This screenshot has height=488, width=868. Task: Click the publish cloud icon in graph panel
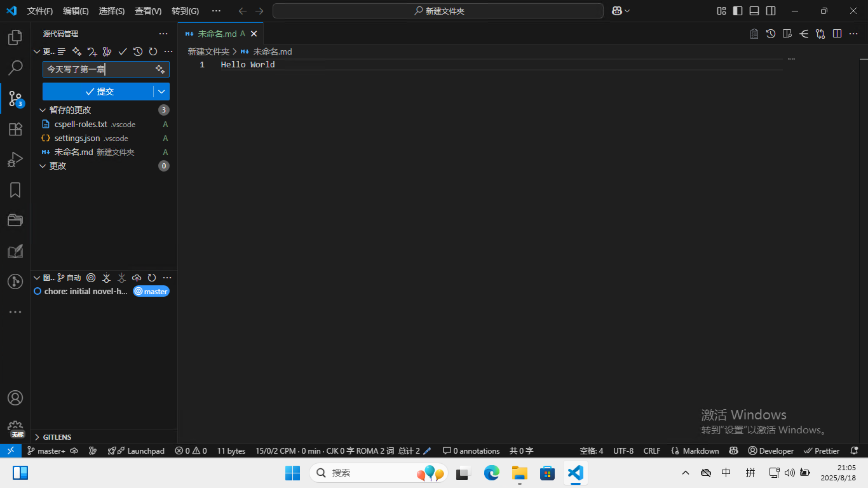click(137, 278)
